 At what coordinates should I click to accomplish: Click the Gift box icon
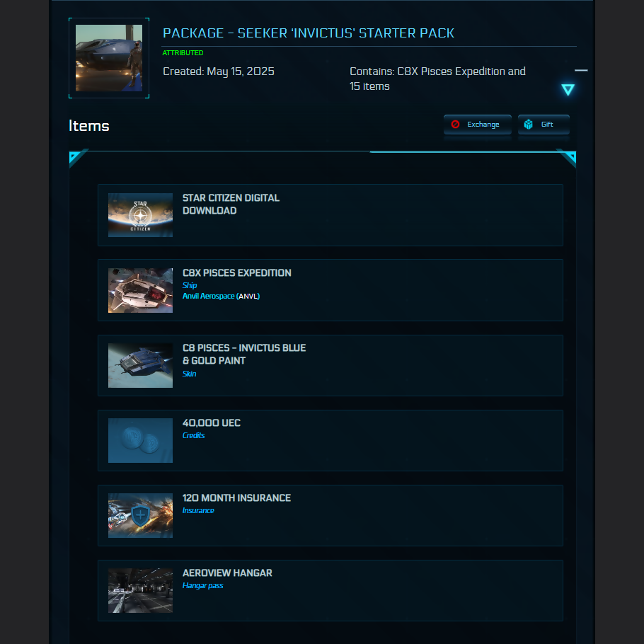coord(528,125)
